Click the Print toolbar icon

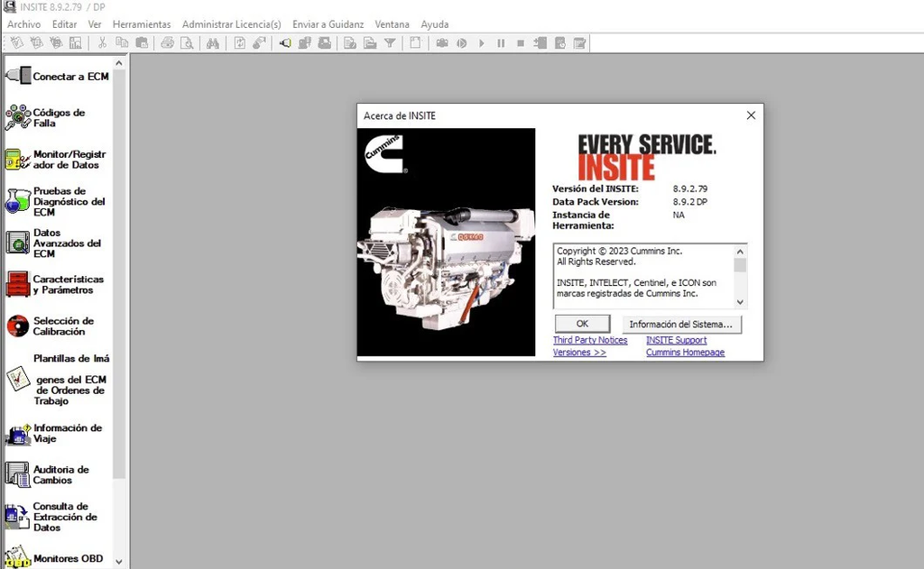pyautogui.click(x=167, y=43)
